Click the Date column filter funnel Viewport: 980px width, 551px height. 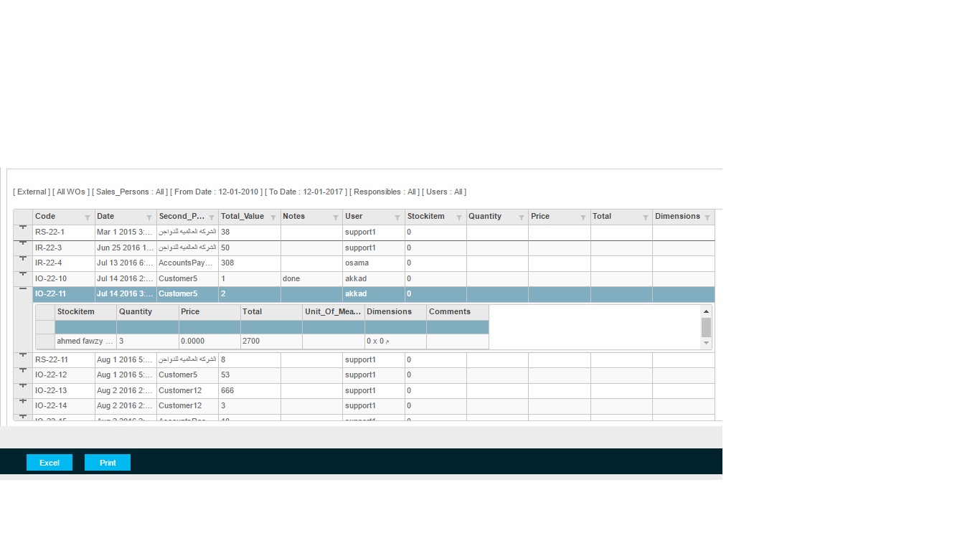(149, 217)
